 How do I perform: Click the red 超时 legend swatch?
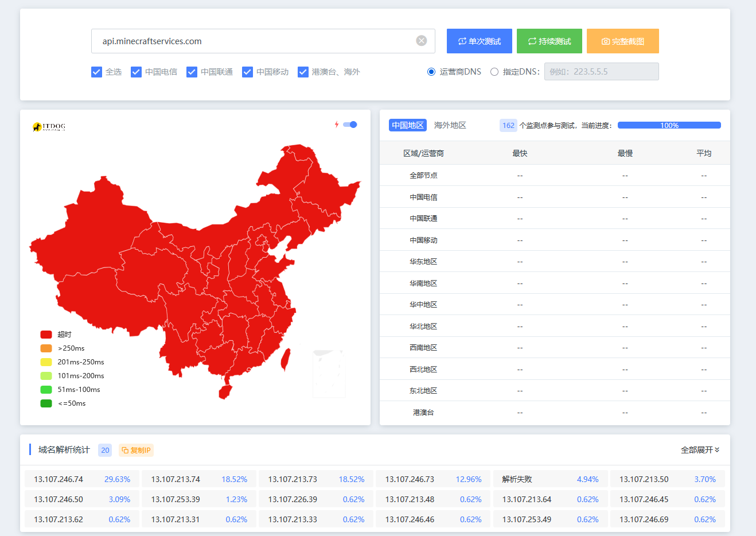click(46, 335)
